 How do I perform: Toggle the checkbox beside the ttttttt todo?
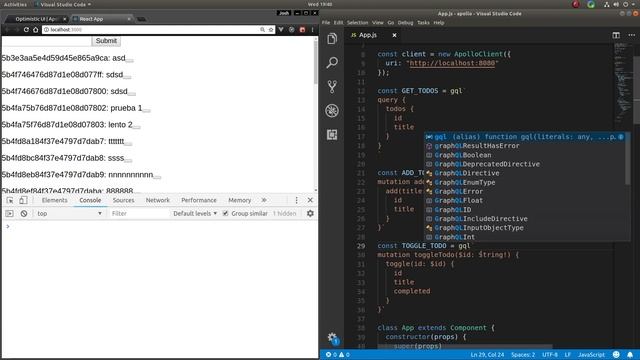[x=128, y=143]
